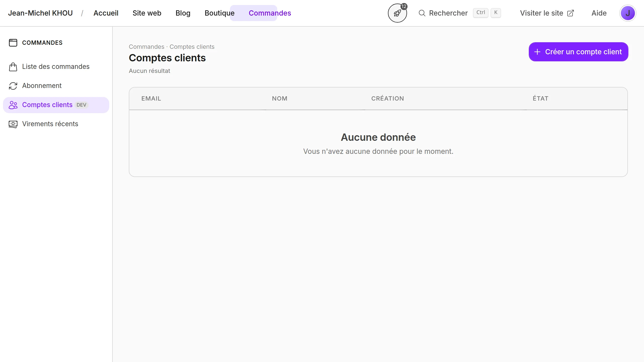Click the COMMANDES header window icon
The image size is (644, 362).
tap(13, 43)
